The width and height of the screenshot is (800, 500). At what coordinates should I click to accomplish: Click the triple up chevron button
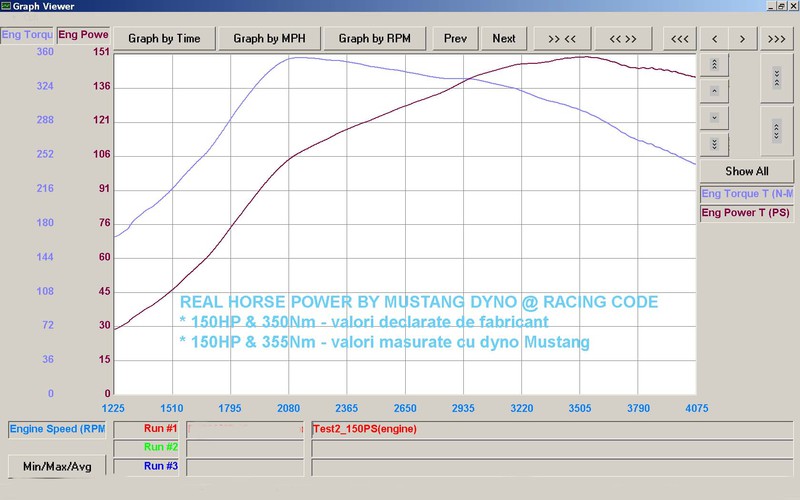(714, 65)
